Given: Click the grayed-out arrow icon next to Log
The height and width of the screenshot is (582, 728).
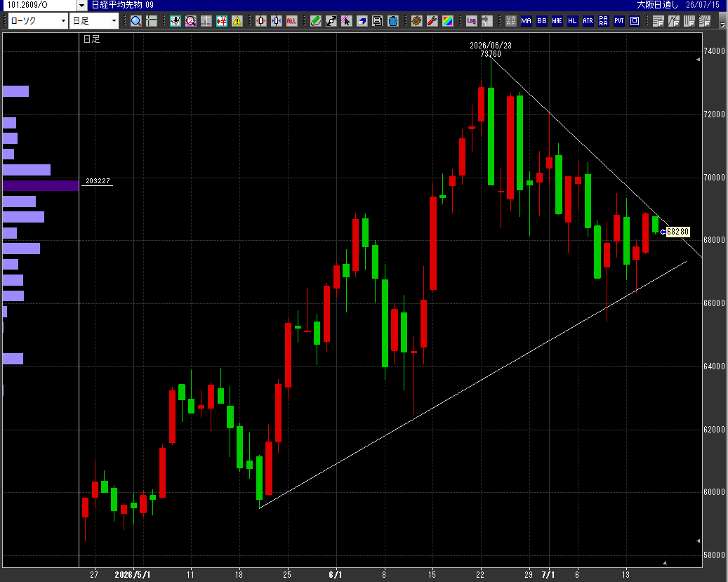Looking at the screenshot, I should tap(487, 21).
